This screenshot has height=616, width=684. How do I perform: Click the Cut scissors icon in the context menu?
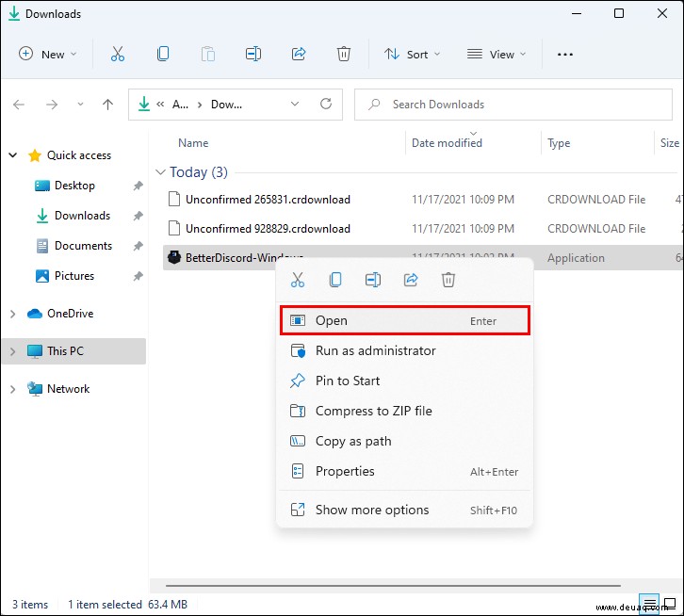pos(298,280)
